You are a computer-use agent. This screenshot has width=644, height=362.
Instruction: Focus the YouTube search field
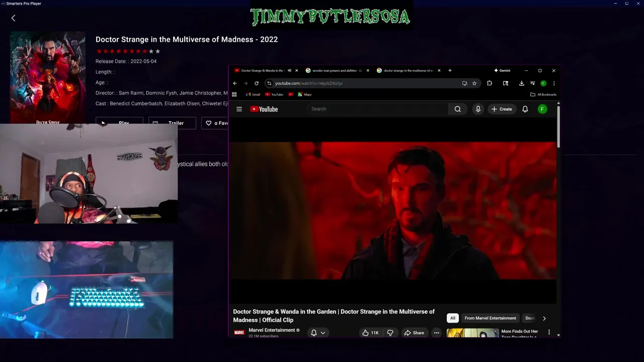[x=377, y=109]
